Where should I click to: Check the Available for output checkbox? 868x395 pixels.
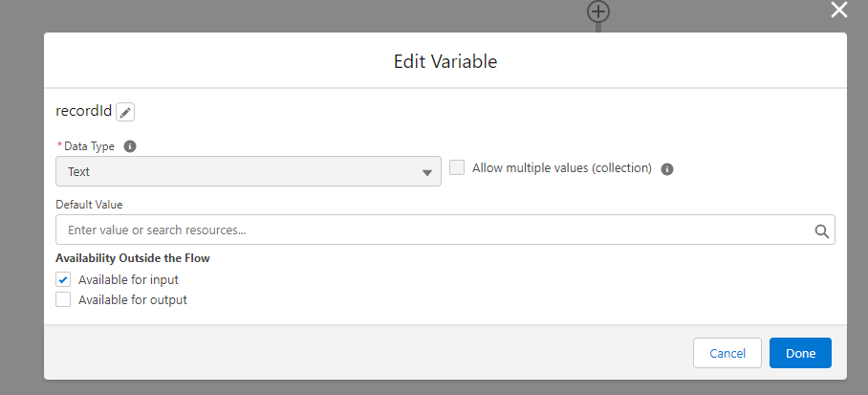[x=63, y=299]
